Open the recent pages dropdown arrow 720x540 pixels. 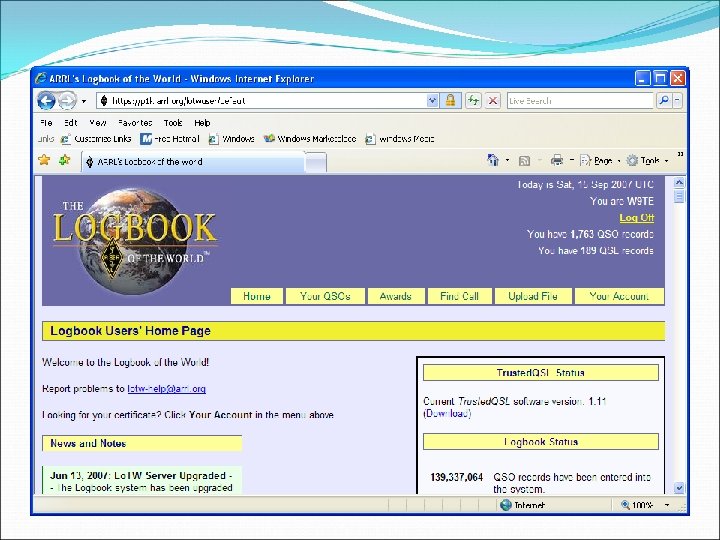pos(84,101)
